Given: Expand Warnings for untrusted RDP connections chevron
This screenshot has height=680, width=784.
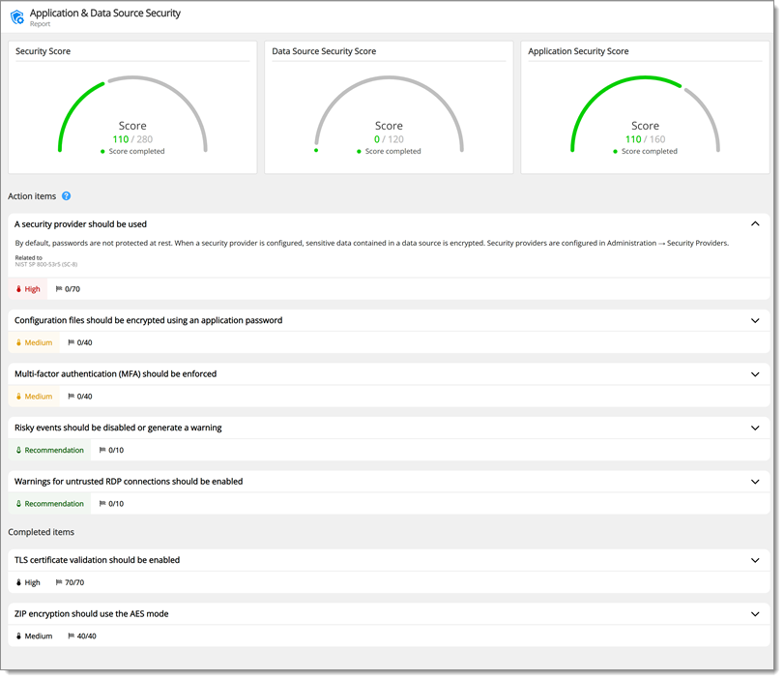Looking at the screenshot, I should click(x=755, y=482).
